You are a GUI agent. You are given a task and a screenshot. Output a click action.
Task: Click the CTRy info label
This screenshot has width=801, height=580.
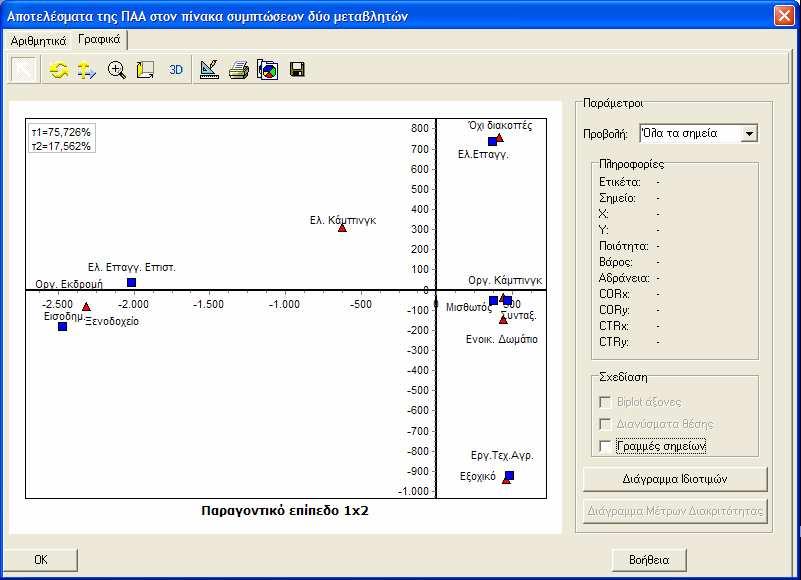(x=614, y=342)
